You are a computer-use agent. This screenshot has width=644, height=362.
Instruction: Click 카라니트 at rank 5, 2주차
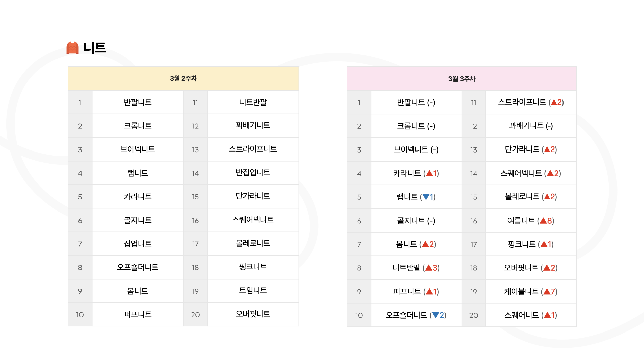(x=138, y=196)
